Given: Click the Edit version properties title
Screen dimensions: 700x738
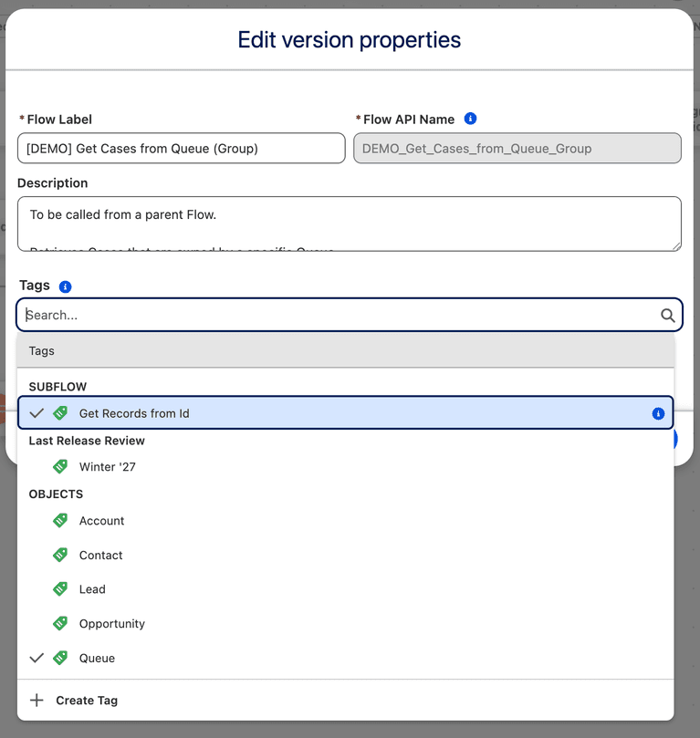Looking at the screenshot, I should coord(350,39).
